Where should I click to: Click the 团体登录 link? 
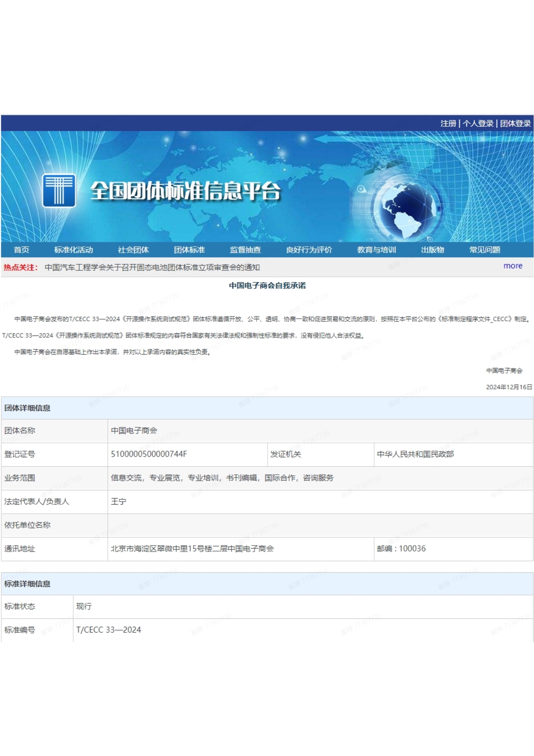pos(515,123)
